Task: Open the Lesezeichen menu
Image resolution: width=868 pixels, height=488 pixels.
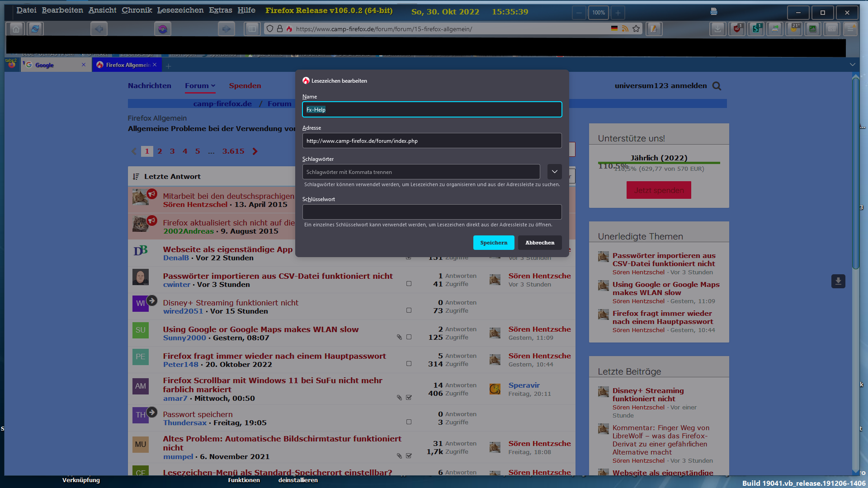Action: (180, 10)
